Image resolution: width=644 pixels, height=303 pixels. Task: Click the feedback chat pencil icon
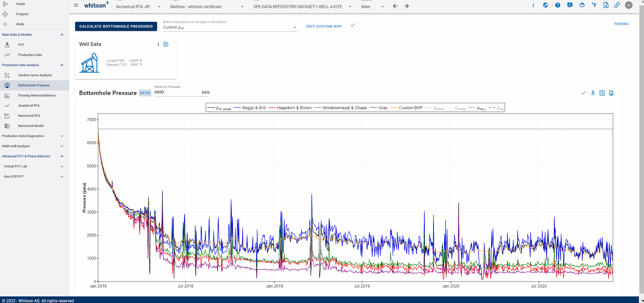tap(570, 5)
